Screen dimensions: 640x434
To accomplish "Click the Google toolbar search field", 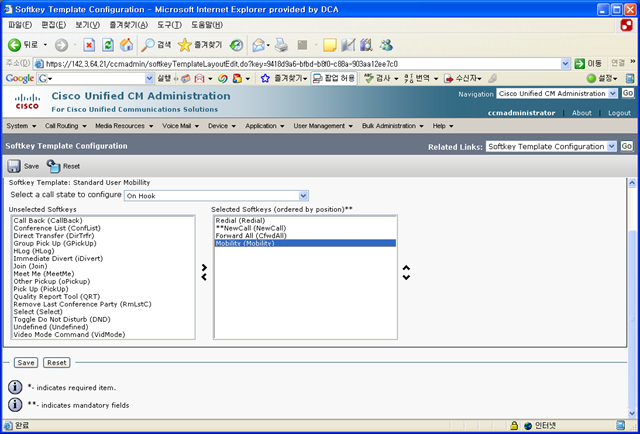I will click(96, 78).
